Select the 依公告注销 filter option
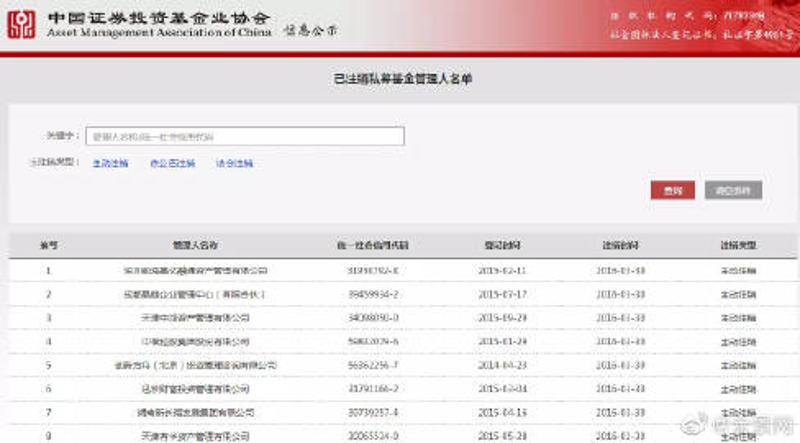Image resolution: width=800 pixels, height=443 pixels. tap(172, 163)
